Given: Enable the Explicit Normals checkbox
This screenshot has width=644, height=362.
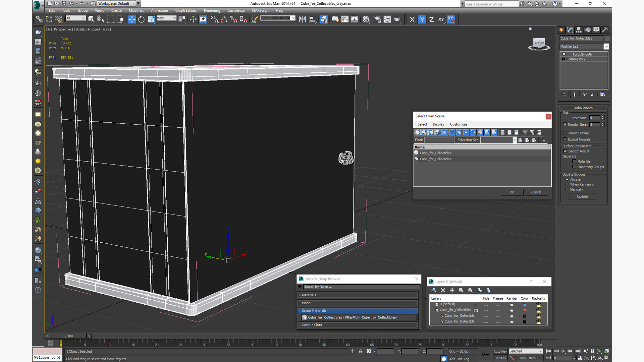Looking at the screenshot, I should coord(565,139).
